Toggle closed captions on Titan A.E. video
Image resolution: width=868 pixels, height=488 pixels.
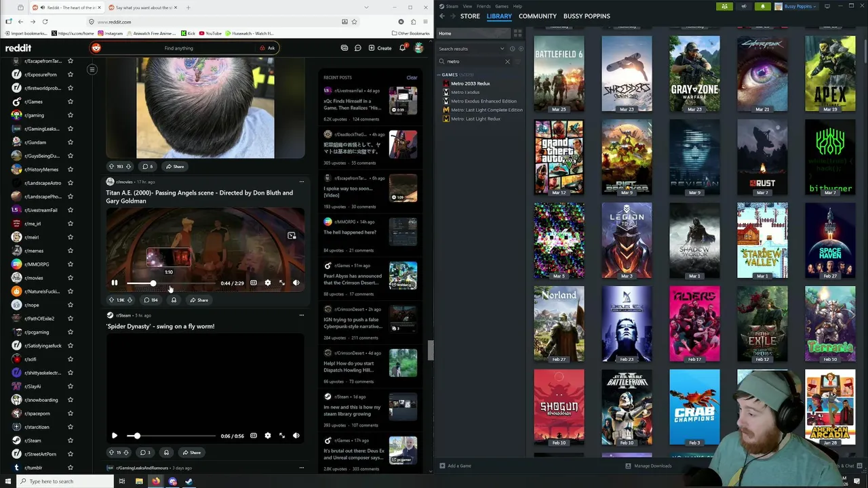point(254,283)
